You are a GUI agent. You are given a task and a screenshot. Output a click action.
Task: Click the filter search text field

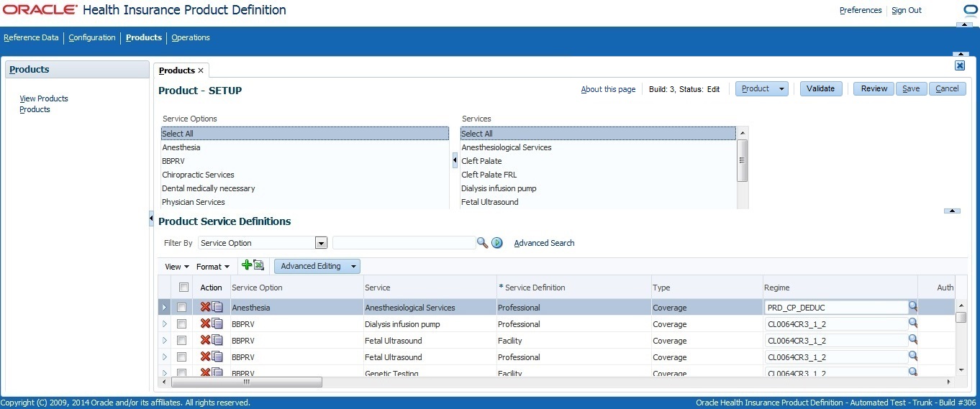404,243
